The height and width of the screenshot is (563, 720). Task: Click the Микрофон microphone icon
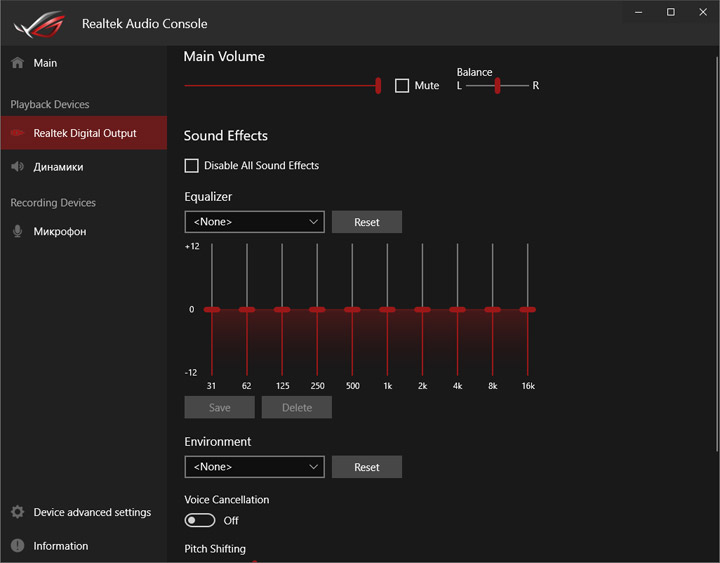point(17,231)
